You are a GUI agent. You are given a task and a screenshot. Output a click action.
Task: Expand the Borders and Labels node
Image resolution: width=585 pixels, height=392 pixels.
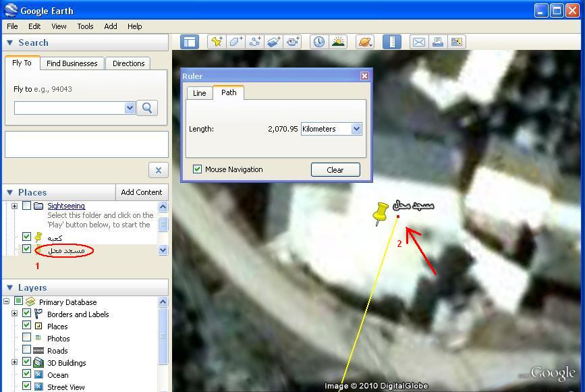[x=15, y=313]
